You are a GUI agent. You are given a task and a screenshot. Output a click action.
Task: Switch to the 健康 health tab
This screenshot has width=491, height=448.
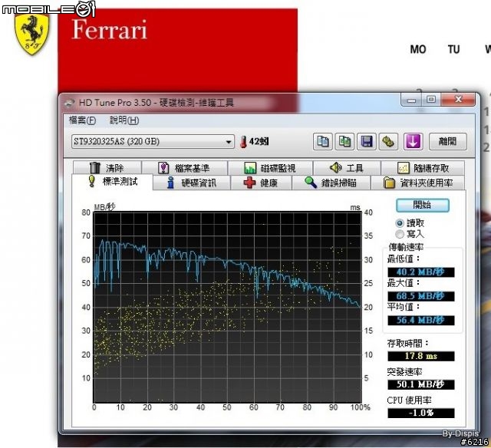point(261,183)
